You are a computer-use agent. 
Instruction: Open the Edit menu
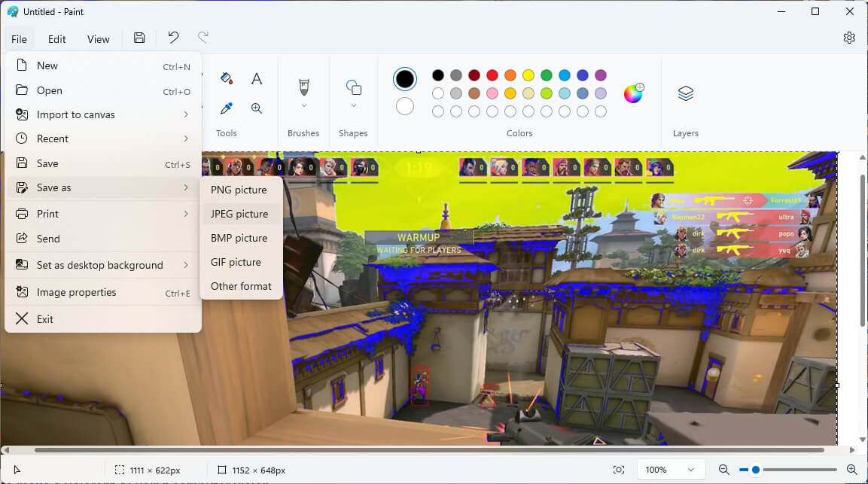pyautogui.click(x=57, y=39)
